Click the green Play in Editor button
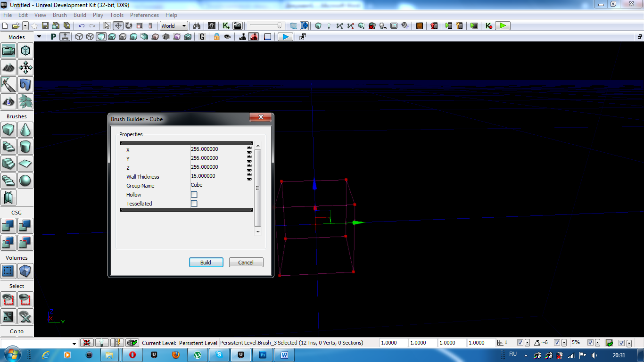 tap(503, 26)
